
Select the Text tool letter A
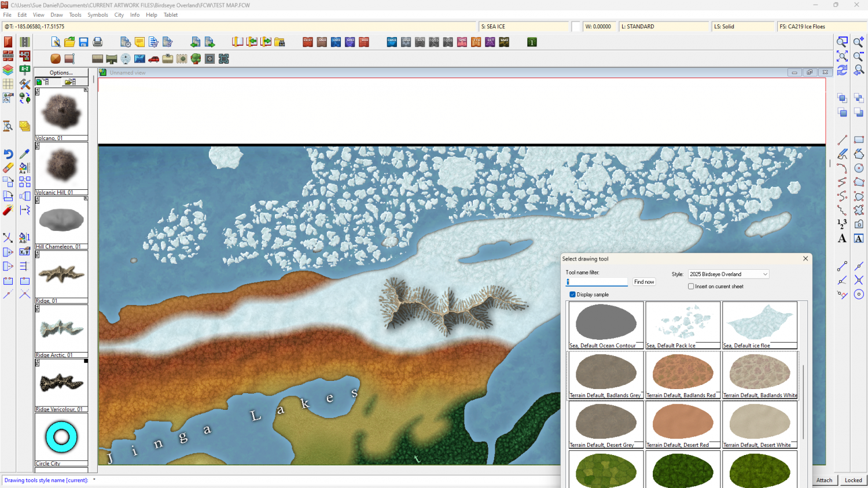842,239
